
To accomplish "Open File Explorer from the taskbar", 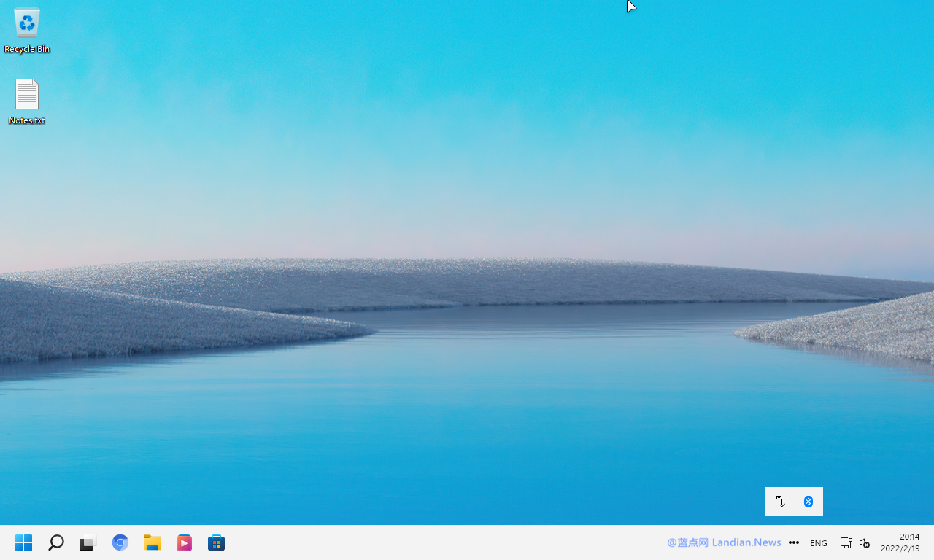I will (153, 542).
